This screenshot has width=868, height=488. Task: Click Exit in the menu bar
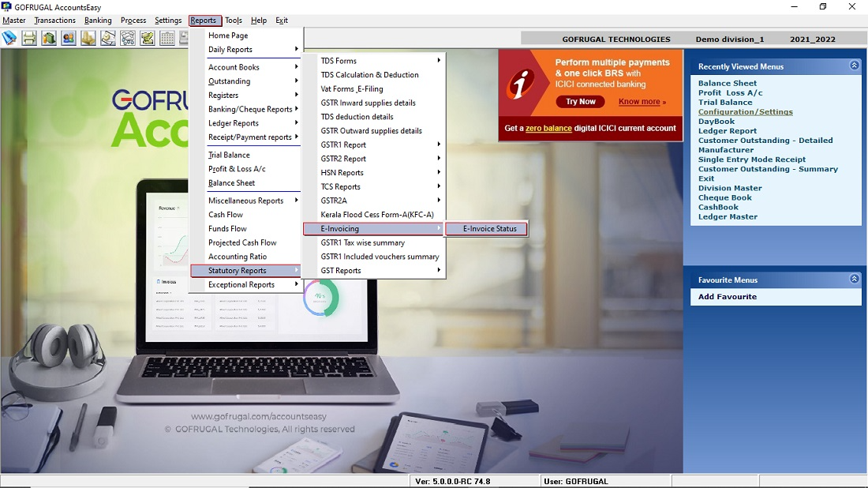(282, 21)
